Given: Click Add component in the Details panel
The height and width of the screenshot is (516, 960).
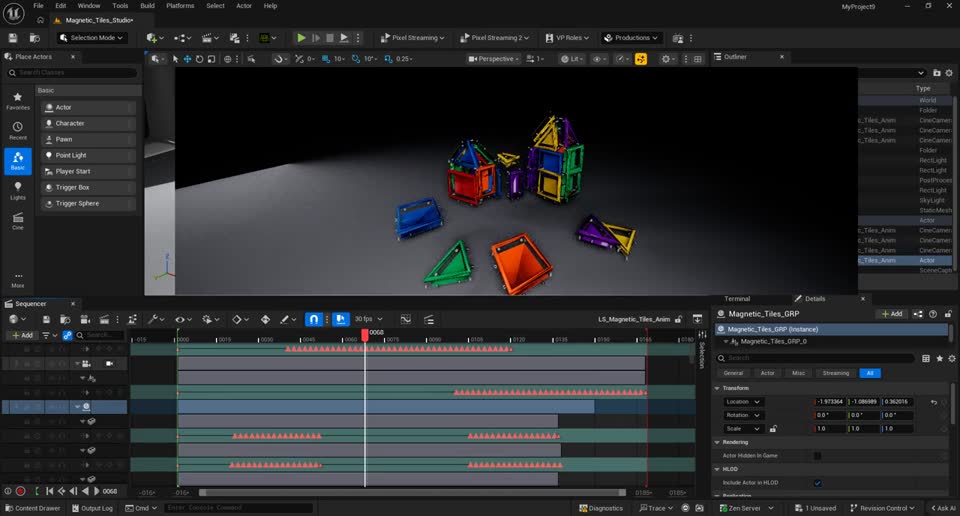Looking at the screenshot, I should click(892, 314).
